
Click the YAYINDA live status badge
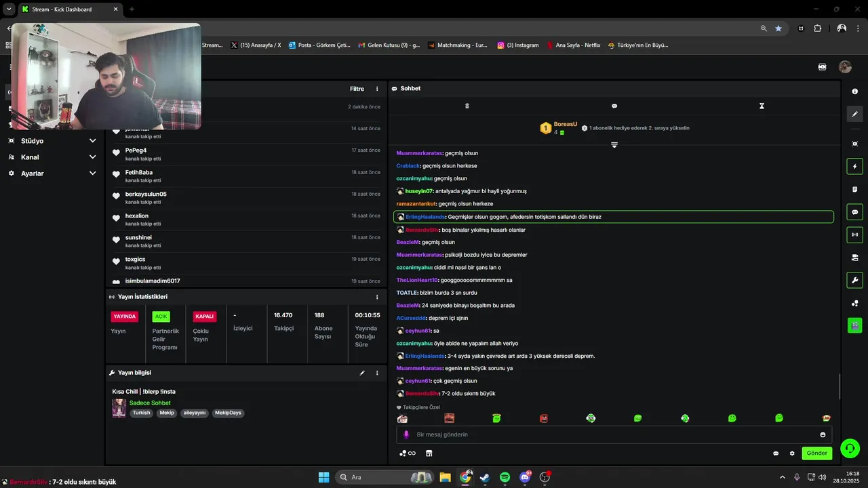[x=125, y=317]
